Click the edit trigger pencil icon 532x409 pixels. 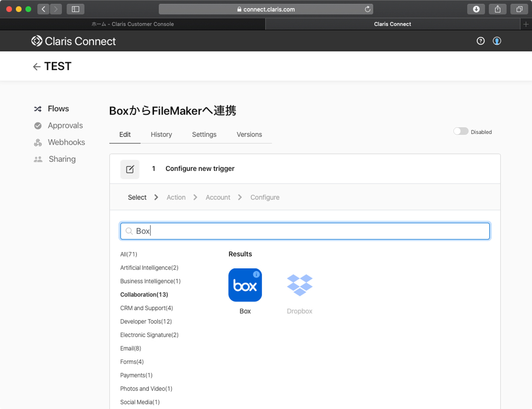click(x=130, y=169)
